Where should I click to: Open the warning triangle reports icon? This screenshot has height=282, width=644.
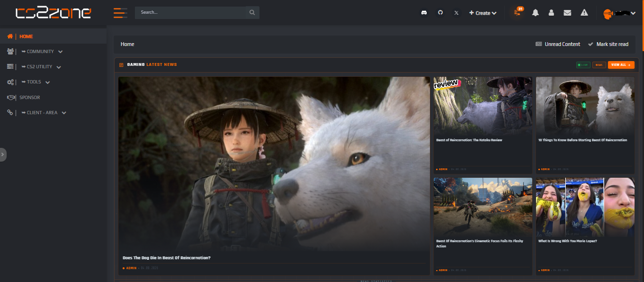pos(584,13)
